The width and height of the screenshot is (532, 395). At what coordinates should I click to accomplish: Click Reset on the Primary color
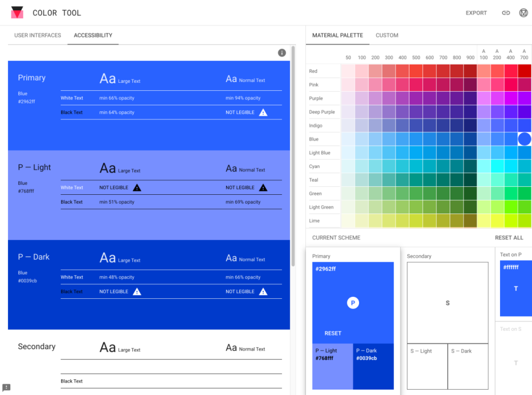pos(333,333)
